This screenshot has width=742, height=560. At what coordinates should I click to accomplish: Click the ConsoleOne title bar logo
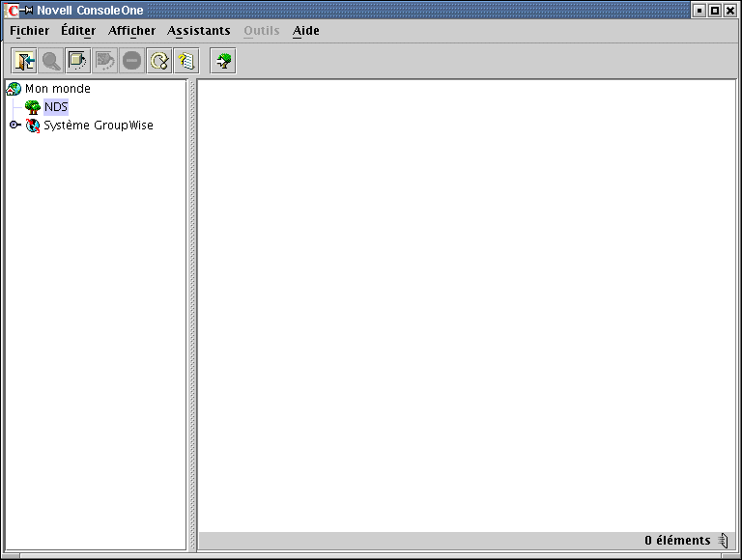(12, 10)
